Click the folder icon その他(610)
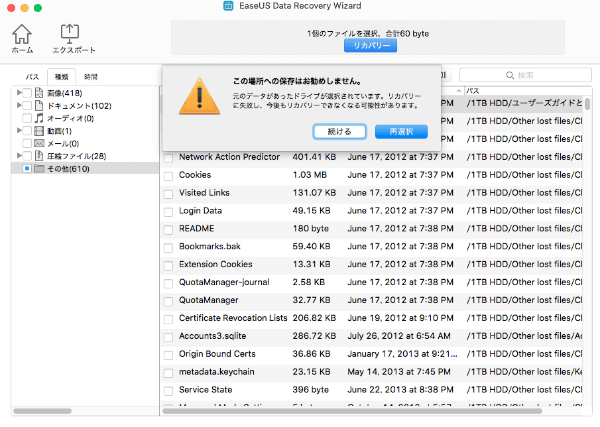600x427 pixels. pyautogui.click(x=39, y=168)
